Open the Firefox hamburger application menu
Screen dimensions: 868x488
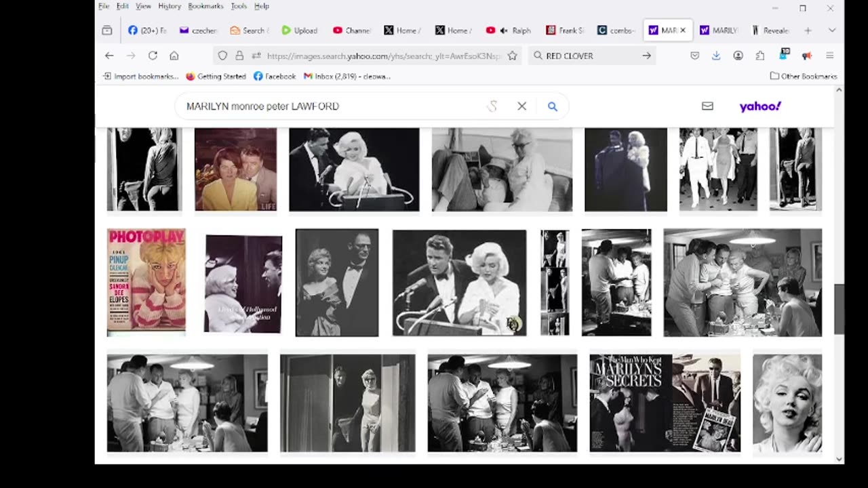click(x=829, y=56)
